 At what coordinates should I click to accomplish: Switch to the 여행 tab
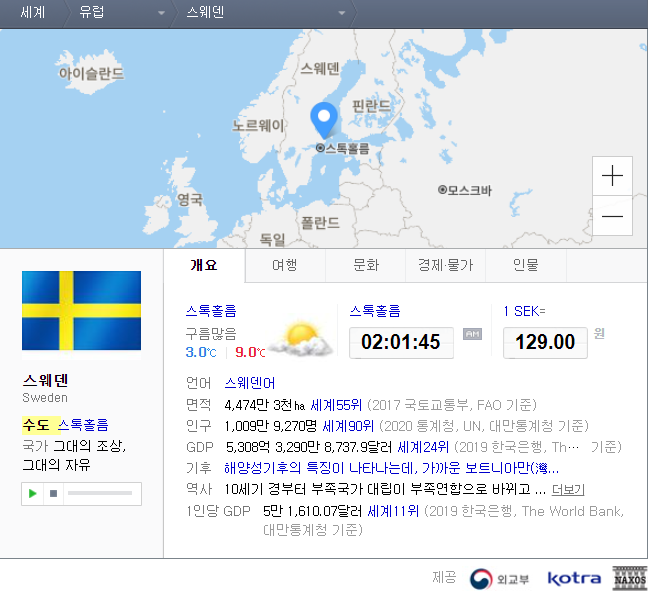[285, 265]
